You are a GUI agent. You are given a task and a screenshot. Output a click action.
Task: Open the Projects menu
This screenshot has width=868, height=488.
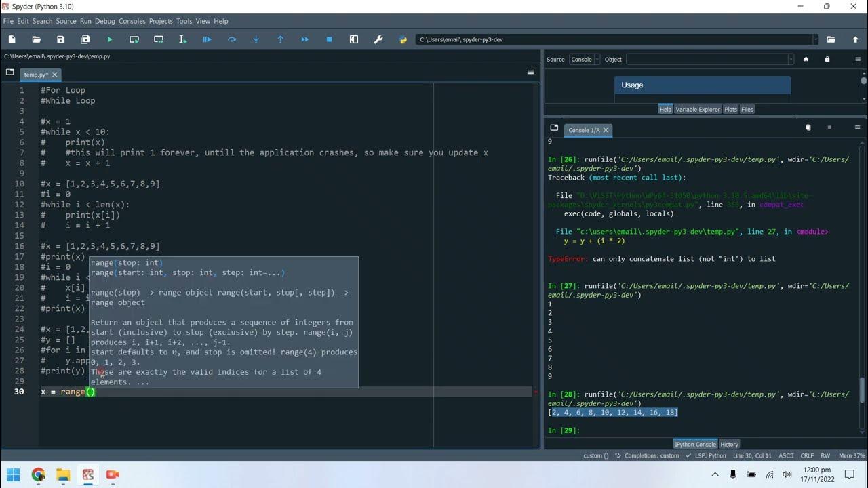pos(161,21)
